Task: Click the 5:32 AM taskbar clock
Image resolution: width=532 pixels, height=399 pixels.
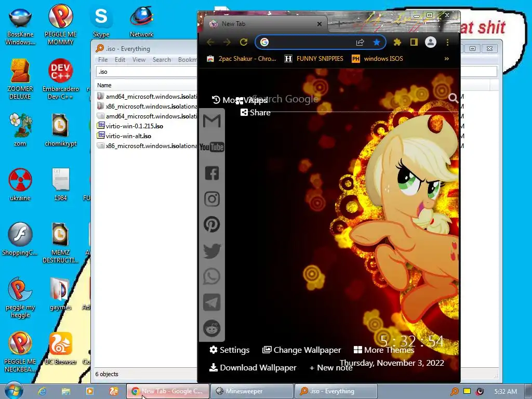Action: tap(506, 392)
